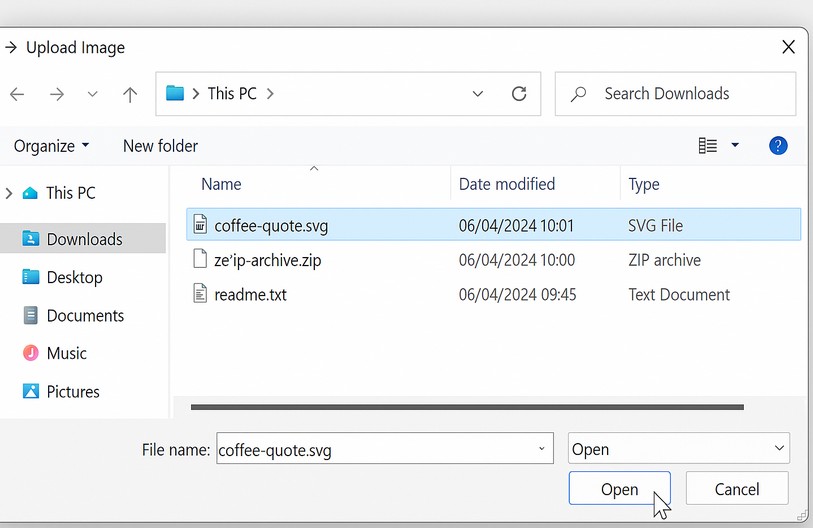The width and height of the screenshot is (813, 528).
Task: Sort by the Date modified column
Action: (x=507, y=184)
